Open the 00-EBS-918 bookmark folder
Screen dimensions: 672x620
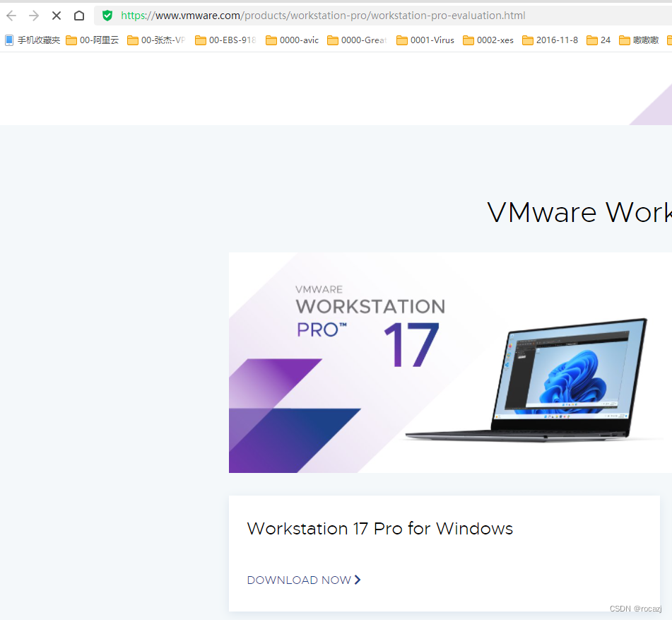point(225,40)
